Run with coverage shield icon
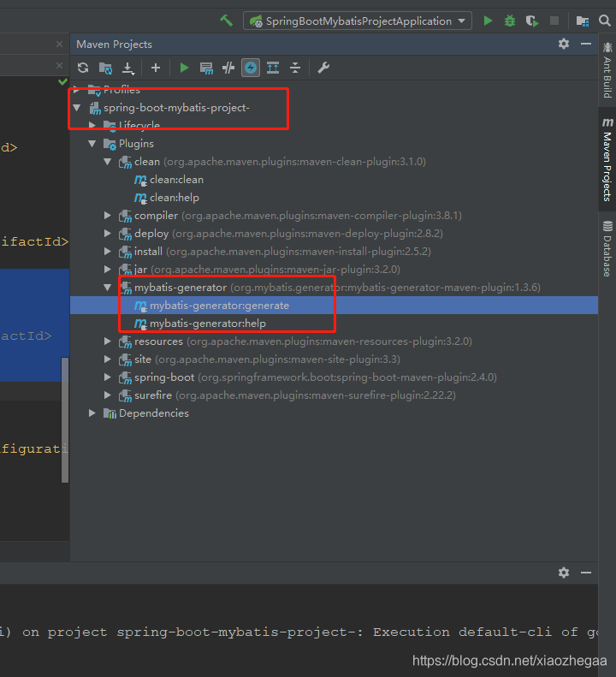Viewport: 616px width, 677px height. 532,21
